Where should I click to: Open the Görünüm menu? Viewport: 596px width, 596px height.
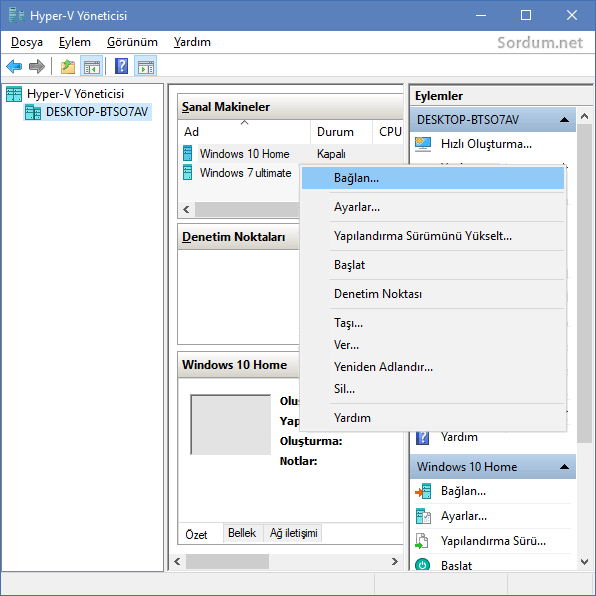coord(132,42)
